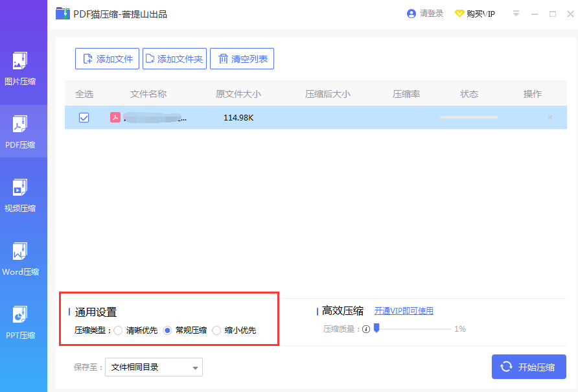Image resolution: width=578 pixels, height=392 pixels.
Task: Click the 1% compression quality value
Action: (x=460, y=329)
